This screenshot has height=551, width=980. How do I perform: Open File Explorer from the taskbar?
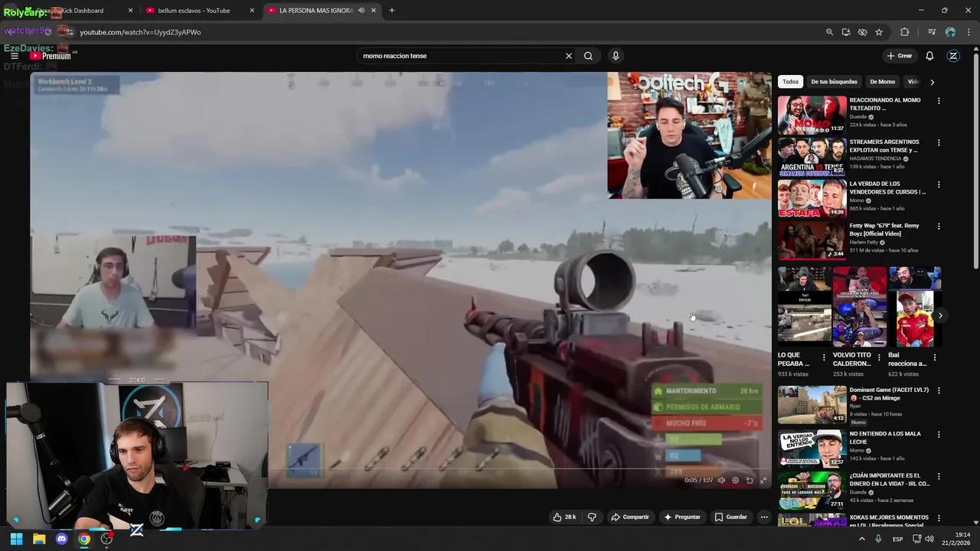[39, 539]
